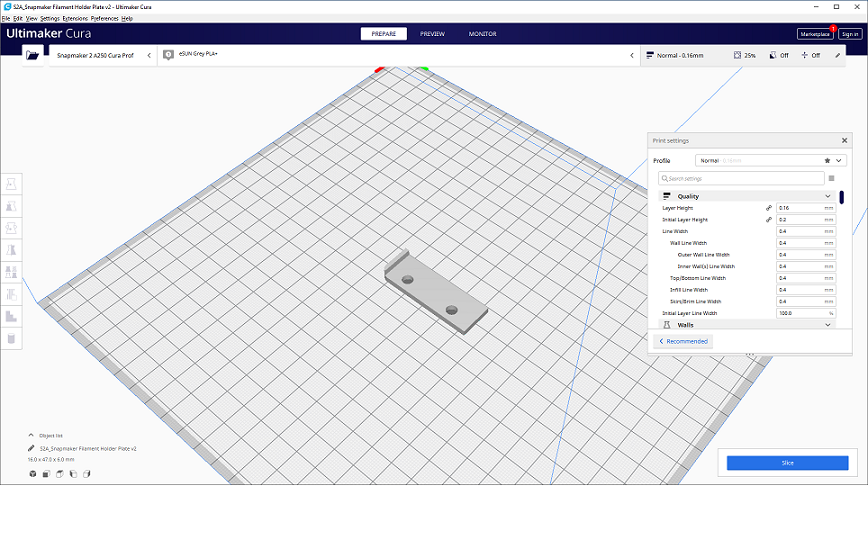The height and width of the screenshot is (540, 868).
Task: Toggle the Layer Height link icon
Action: click(769, 208)
